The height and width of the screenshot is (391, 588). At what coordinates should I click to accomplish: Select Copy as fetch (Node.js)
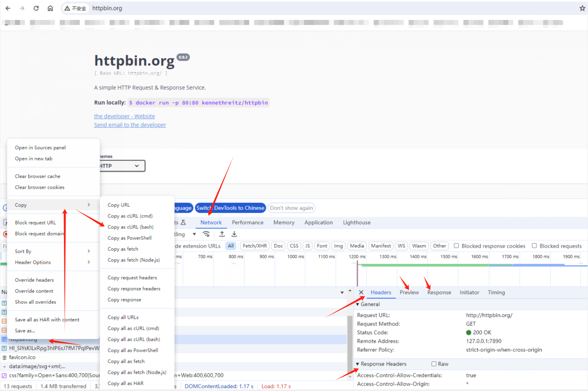tap(134, 260)
